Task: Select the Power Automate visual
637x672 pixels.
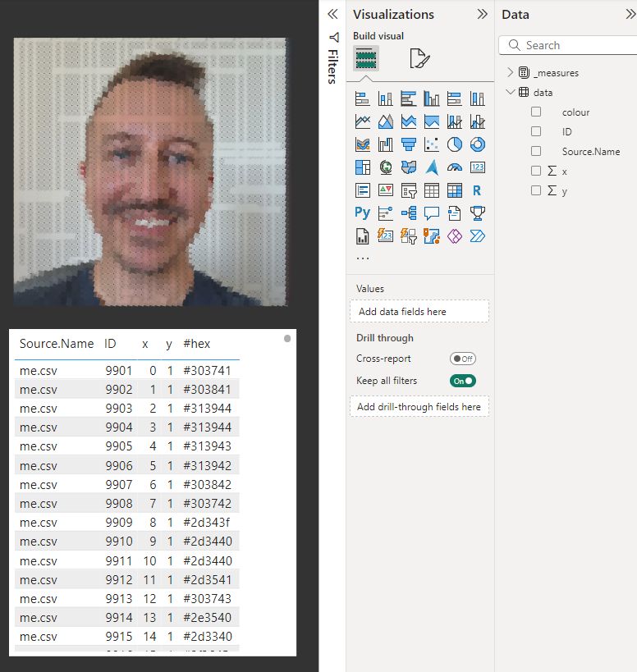Action: (478, 235)
